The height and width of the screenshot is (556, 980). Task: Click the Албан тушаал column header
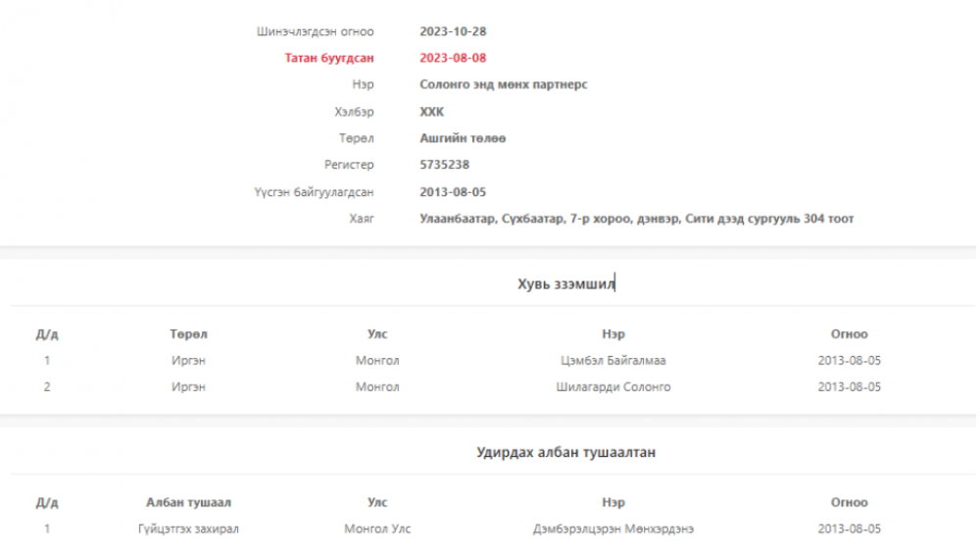pos(188,503)
